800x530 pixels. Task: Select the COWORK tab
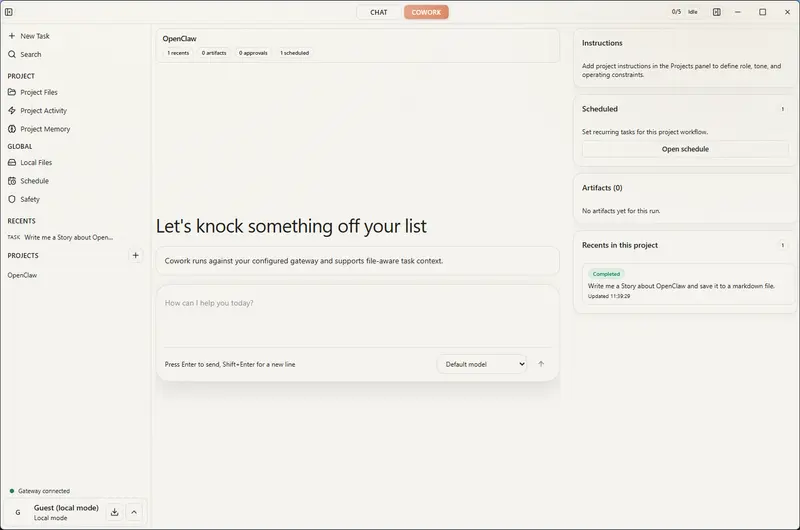click(426, 12)
